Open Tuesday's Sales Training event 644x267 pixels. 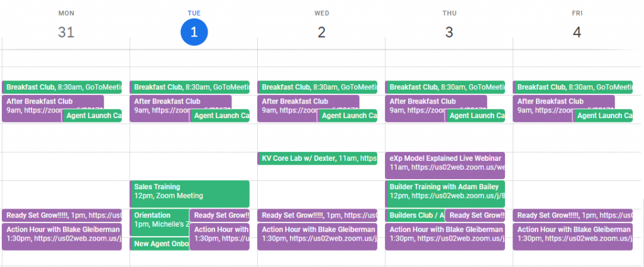189,193
